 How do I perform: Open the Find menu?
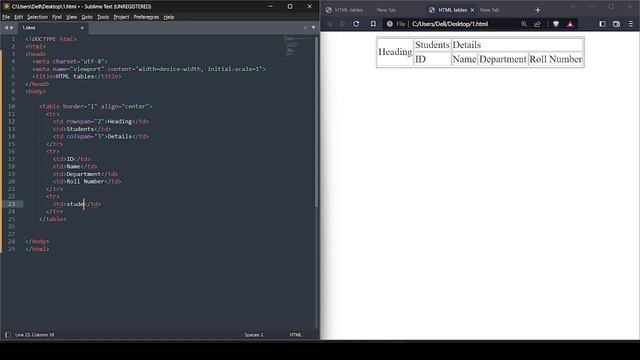click(57, 17)
